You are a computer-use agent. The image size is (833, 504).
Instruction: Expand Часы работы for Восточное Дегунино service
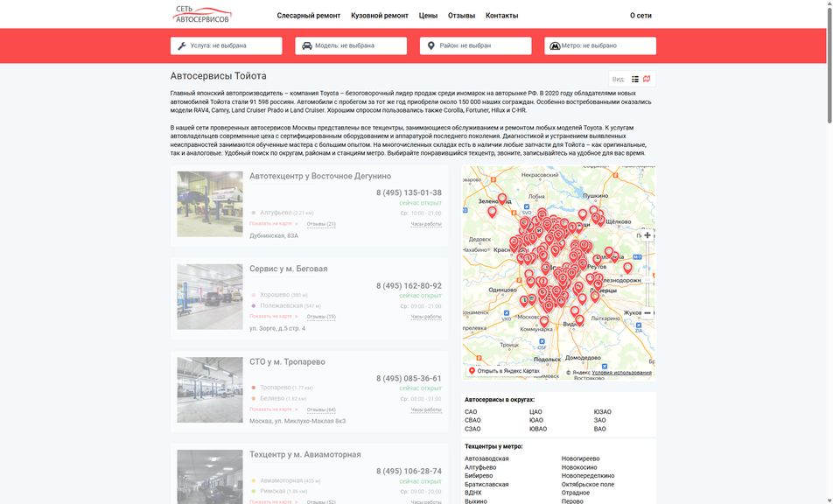tap(426, 224)
